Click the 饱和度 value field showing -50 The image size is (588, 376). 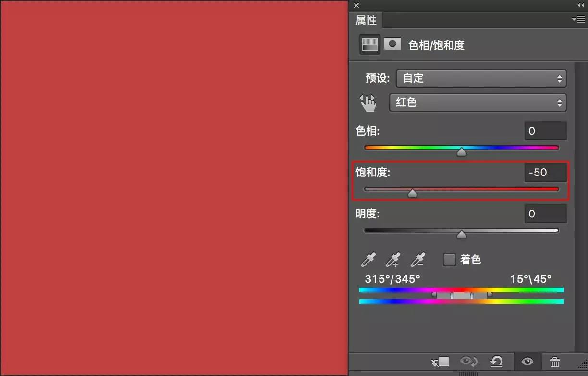pos(545,172)
